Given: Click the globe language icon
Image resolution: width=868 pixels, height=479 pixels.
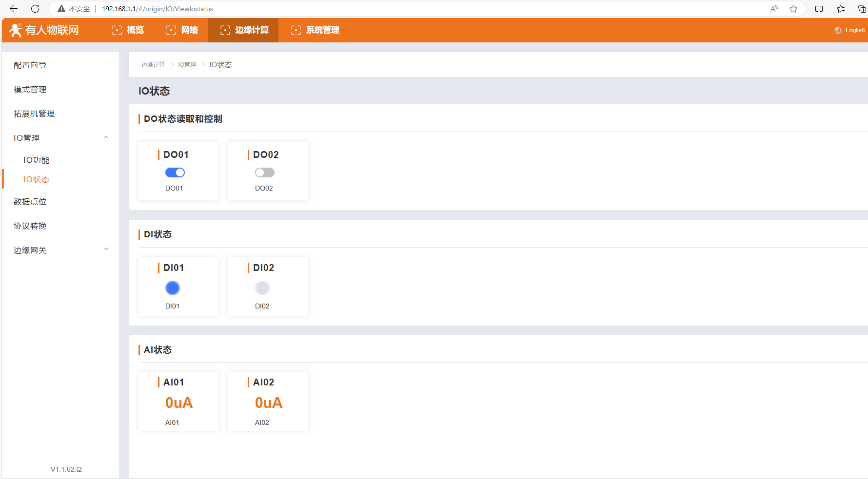Looking at the screenshot, I should pyautogui.click(x=838, y=30).
